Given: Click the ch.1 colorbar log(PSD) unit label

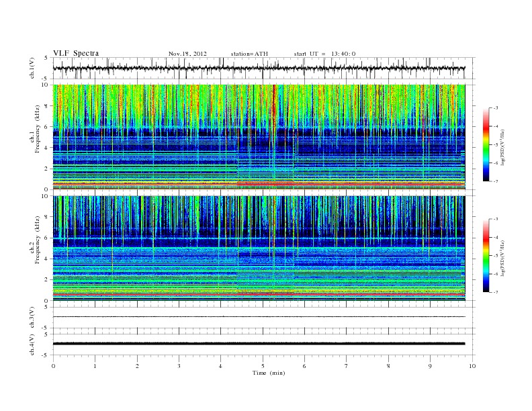Looking at the screenshot, I should tap(503, 147).
